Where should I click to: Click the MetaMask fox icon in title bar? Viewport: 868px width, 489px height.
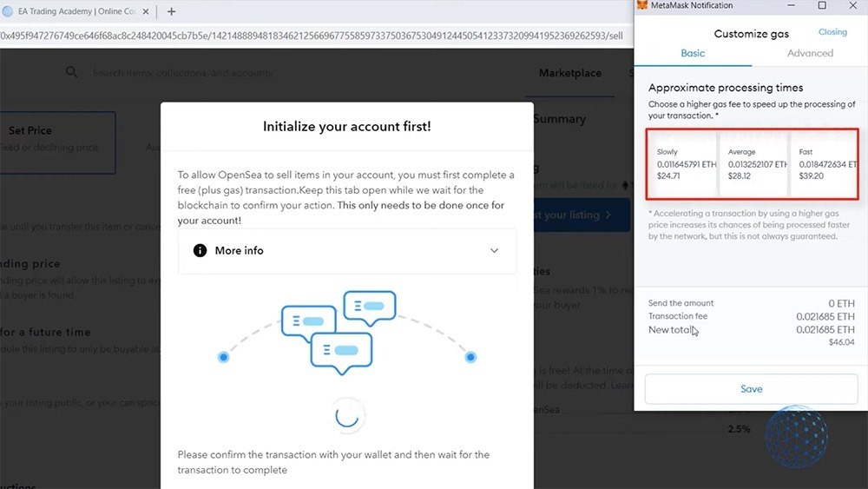pos(642,6)
